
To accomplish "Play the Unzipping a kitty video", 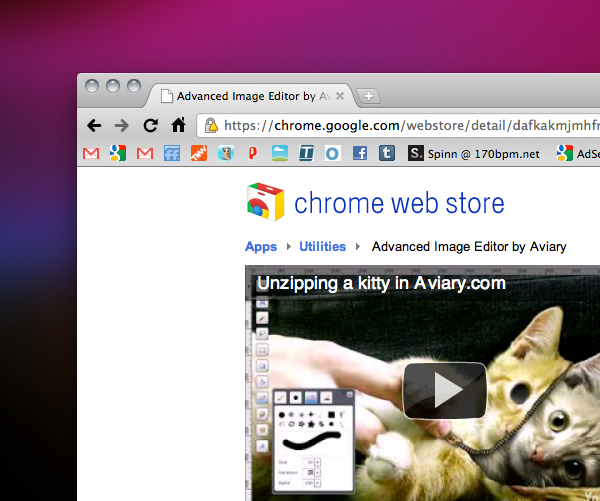I will point(445,390).
